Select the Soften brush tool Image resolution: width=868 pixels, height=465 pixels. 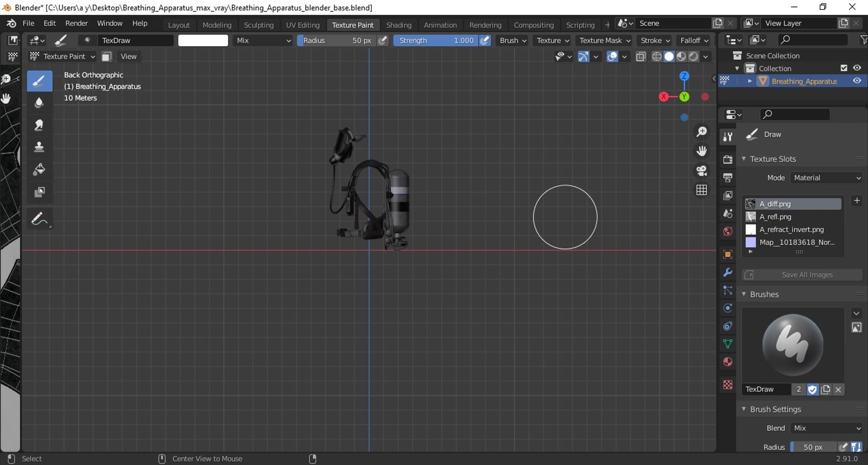(x=39, y=103)
